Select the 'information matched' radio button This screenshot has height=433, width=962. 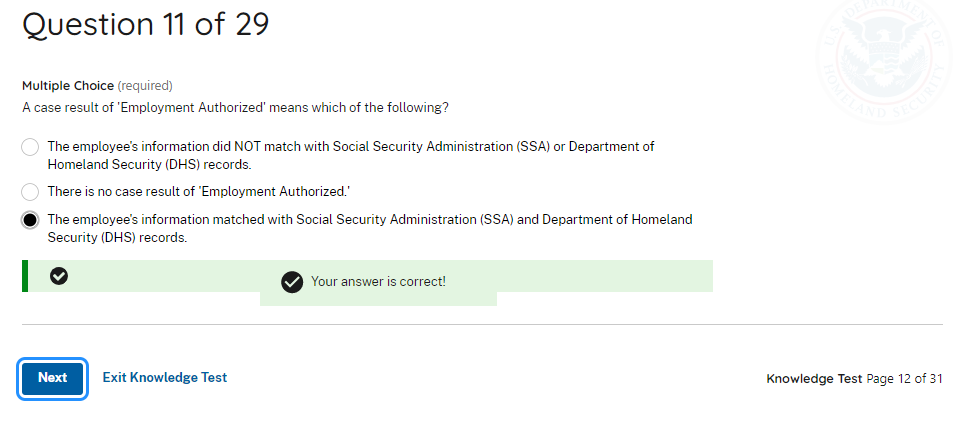tap(30, 220)
